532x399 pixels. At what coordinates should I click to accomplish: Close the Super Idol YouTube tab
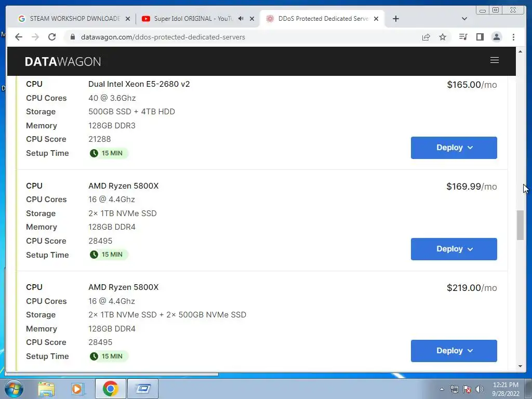coord(252,19)
